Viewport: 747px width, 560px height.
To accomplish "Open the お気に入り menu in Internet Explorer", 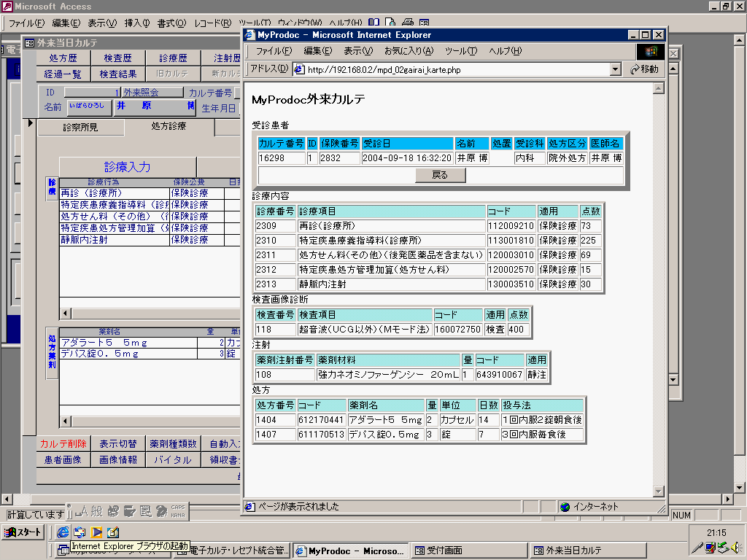I will click(409, 51).
